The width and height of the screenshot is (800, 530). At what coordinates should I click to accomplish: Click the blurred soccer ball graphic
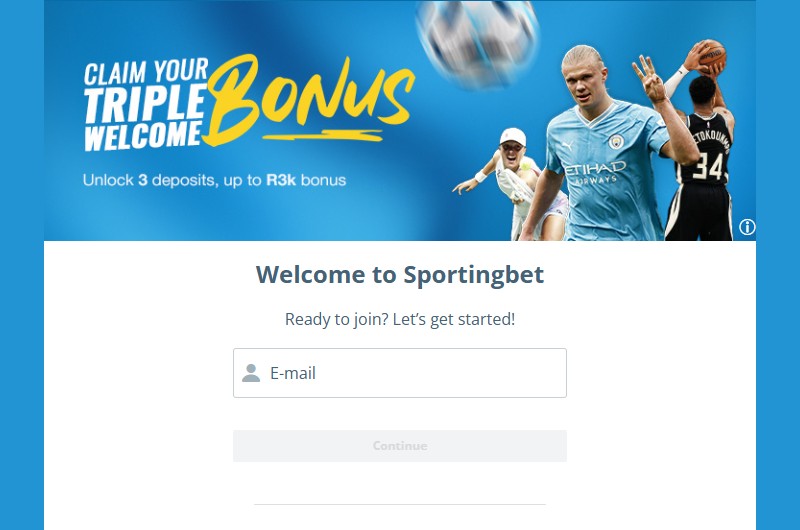[478, 41]
